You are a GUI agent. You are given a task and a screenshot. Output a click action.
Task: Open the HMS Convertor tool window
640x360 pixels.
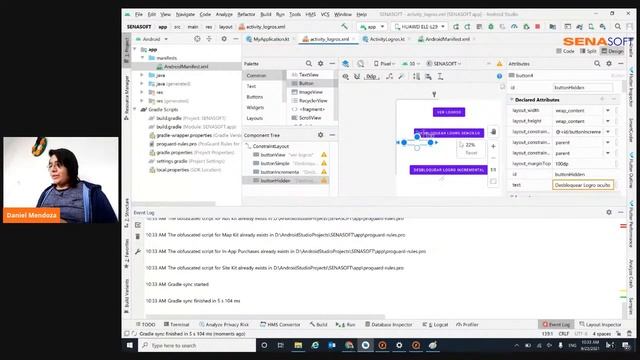pyautogui.click(x=280, y=324)
